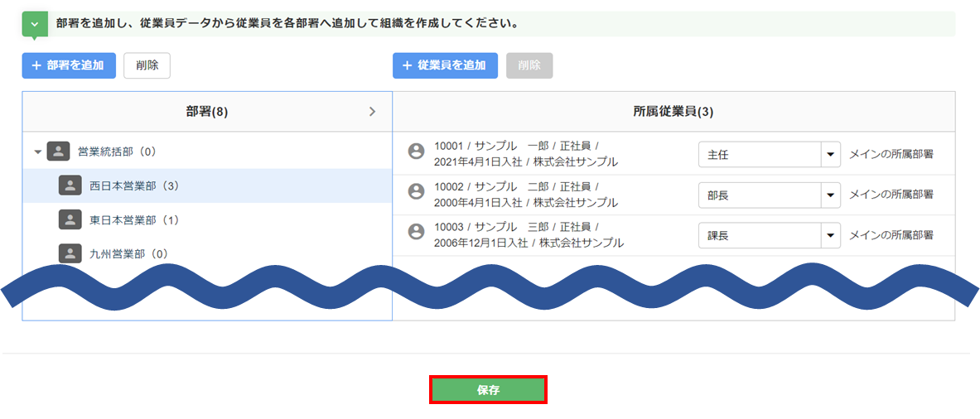Click the 営業統括部 department folder icon
The width and height of the screenshot is (980, 419).
[x=58, y=152]
